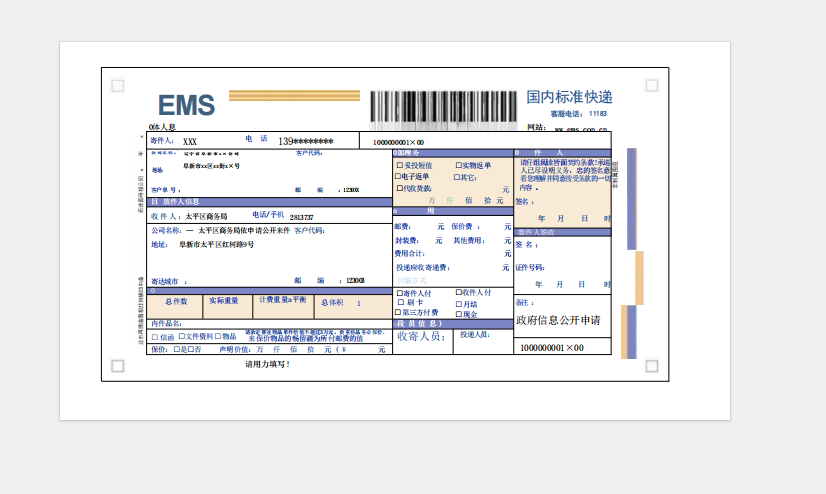Tick the 电子返单 checkbox
The image size is (826, 494).
coord(398,176)
